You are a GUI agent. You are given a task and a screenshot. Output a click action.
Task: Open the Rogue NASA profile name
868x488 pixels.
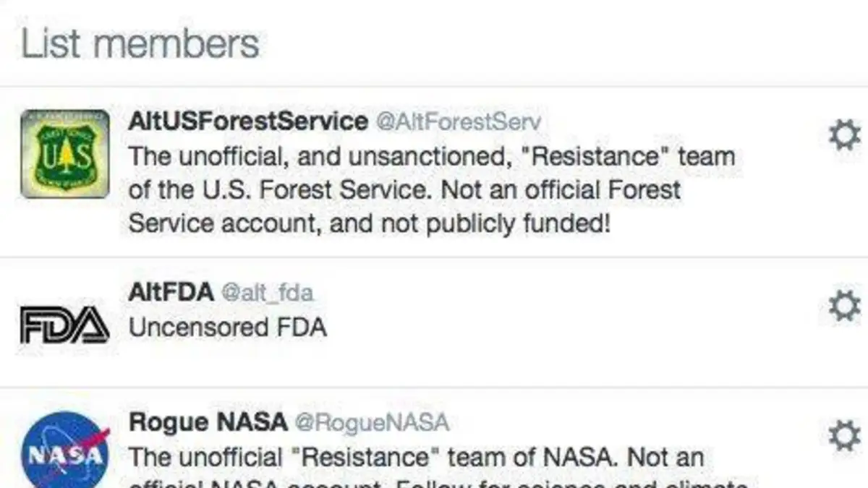tap(208, 421)
